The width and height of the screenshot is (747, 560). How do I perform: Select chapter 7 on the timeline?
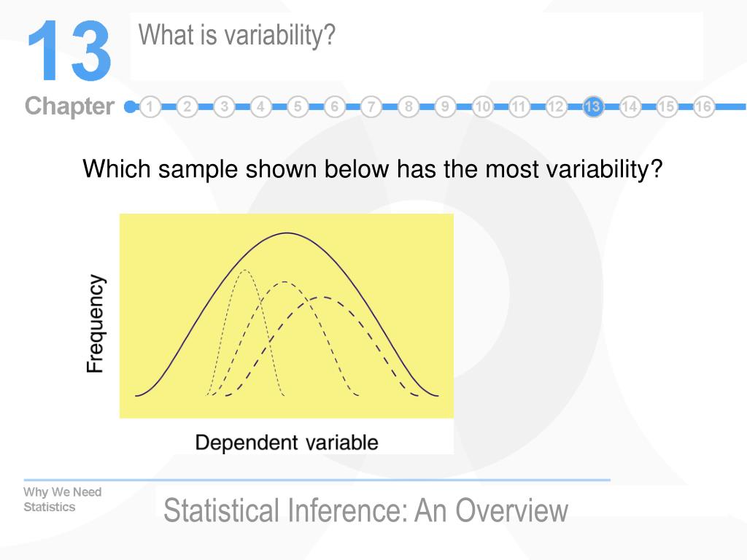[371, 106]
